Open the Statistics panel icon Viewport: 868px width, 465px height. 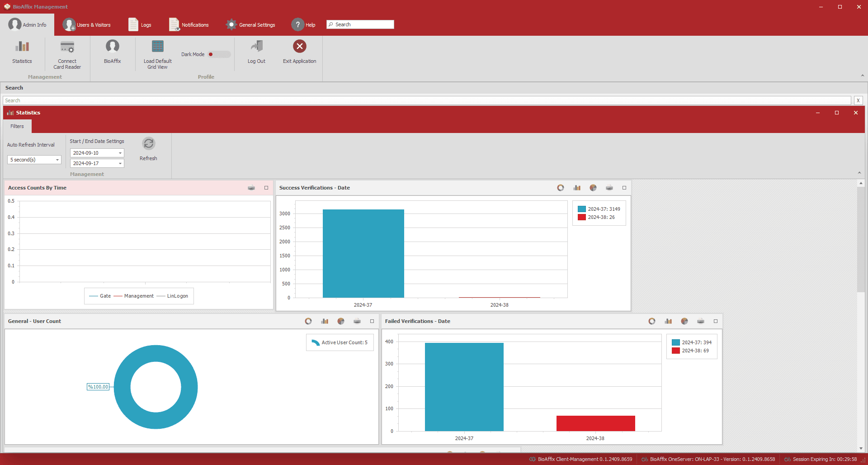click(x=22, y=51)
